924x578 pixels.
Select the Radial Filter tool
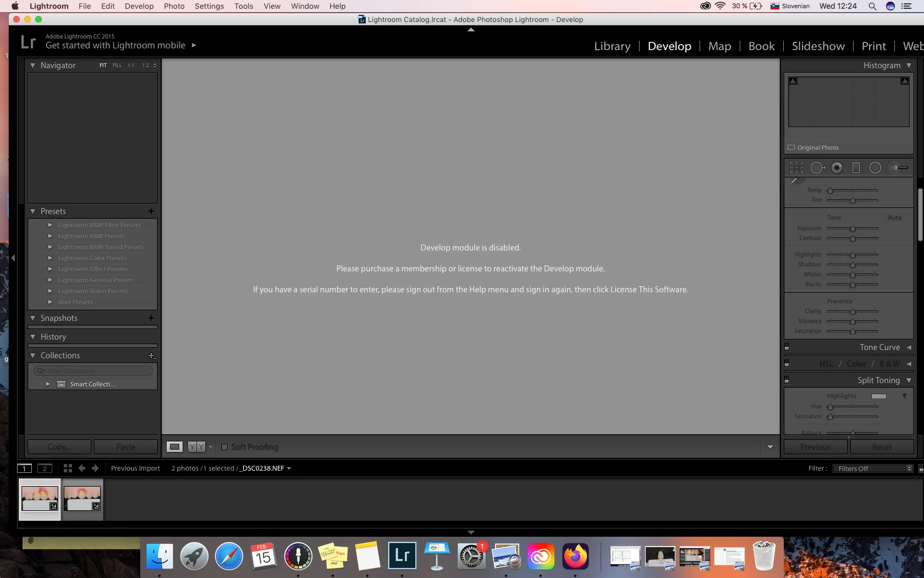[875, 168]
